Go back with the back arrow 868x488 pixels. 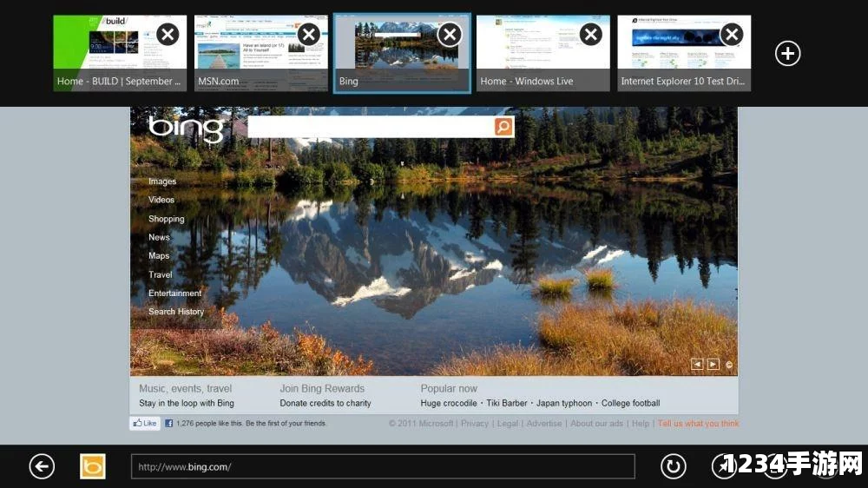tap(42, 466)
